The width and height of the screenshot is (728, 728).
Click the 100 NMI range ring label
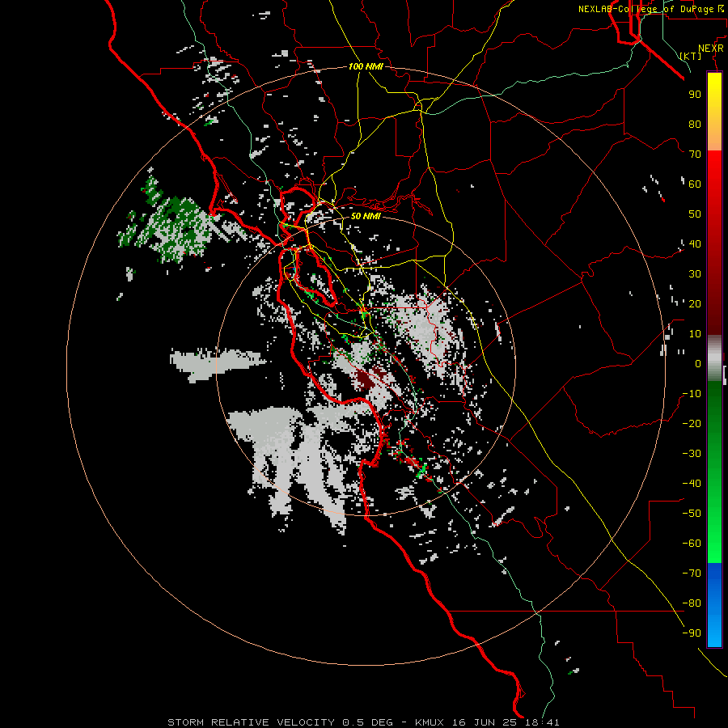366,66
